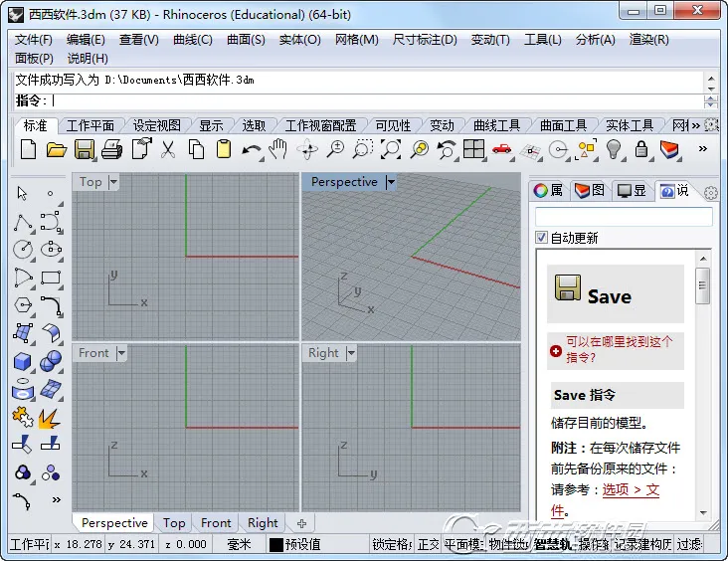Viewport: 728px width, 561px height.
Task: Open the 渲染(R) menu
Action: coord(649,40)
